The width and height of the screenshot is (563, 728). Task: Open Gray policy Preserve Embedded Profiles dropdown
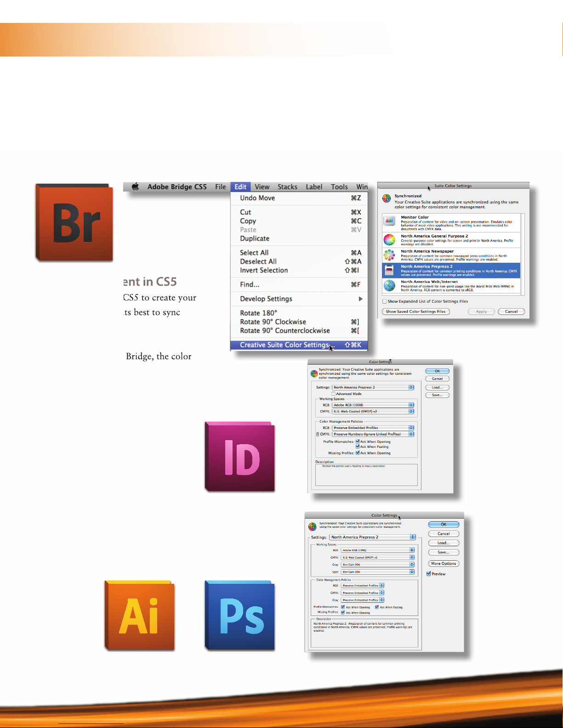point(363,600)
